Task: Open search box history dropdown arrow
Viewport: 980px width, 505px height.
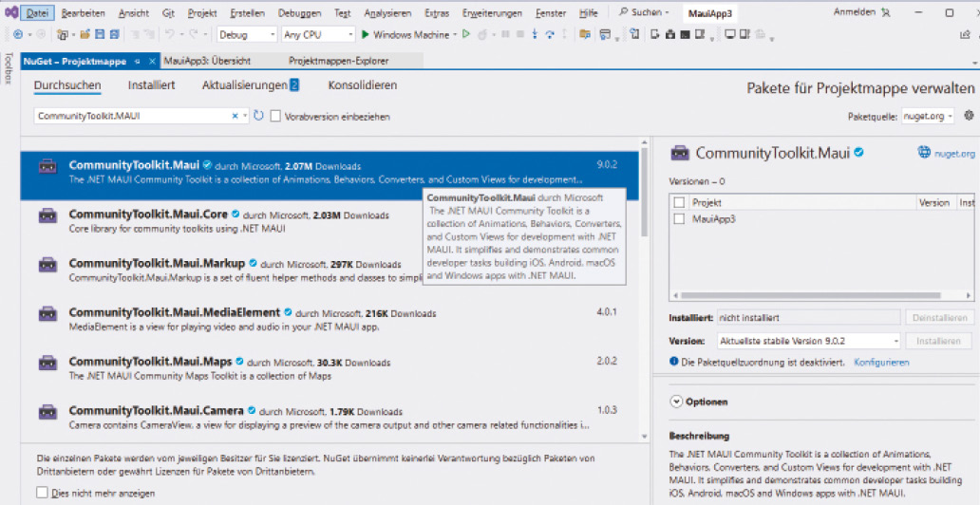Action: pos(245,116)
